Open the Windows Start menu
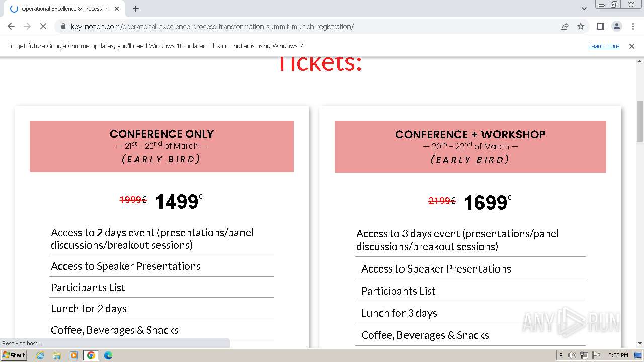644x362 pixels. click(x=14, y=355)
